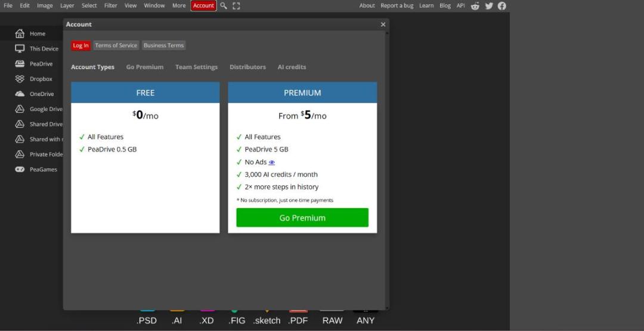This screenshot has height=331, width=644.
Task: Open the Twitter bird icon
Action: coord(489,6)
